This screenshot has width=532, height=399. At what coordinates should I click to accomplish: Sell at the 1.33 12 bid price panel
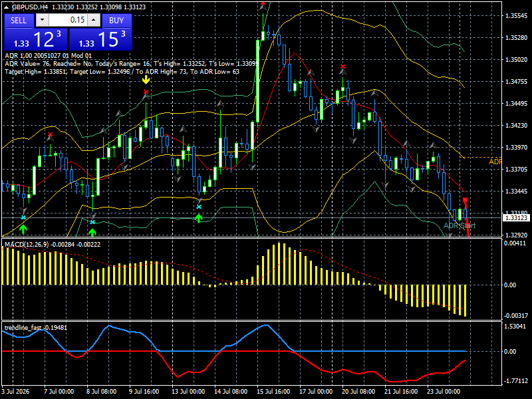click(36, 39)
